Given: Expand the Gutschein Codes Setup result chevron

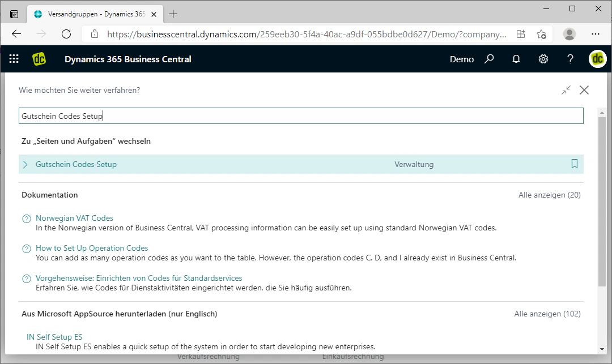Looking at the screenshot, I should pyautogui.click(x=25, y=165).
